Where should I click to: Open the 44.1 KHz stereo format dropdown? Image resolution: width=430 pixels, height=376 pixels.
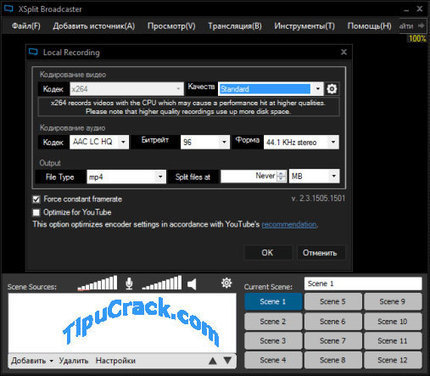(333, 142)
